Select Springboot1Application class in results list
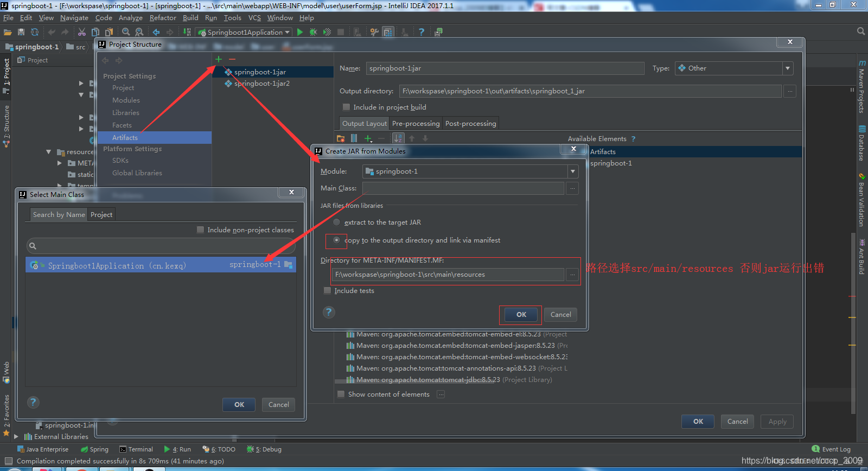Screen dimensions: 868x471 [x=161, y=265]
